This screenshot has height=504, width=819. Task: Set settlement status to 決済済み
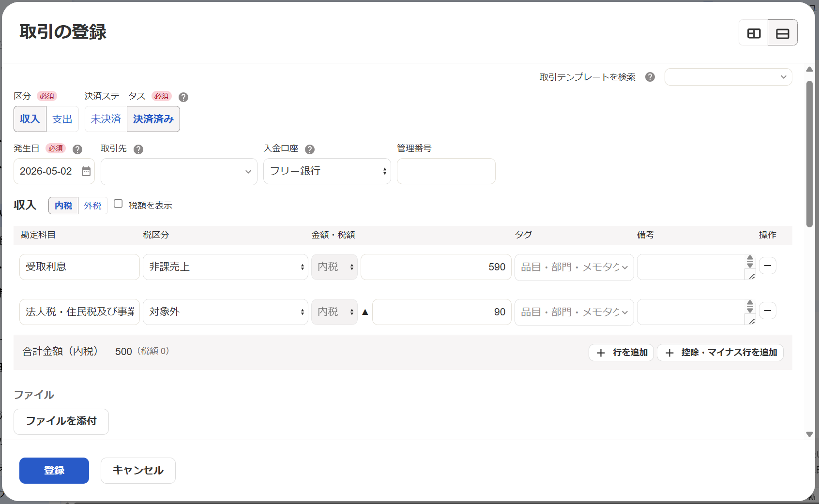tap(153, 119)
